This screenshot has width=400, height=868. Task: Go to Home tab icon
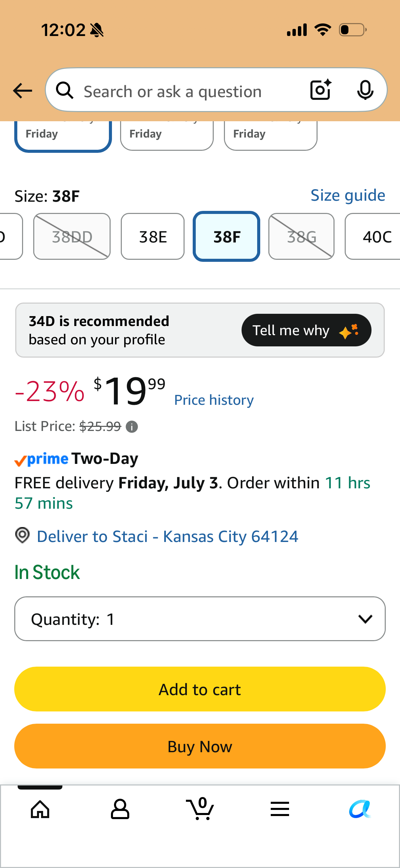point(40,809)
